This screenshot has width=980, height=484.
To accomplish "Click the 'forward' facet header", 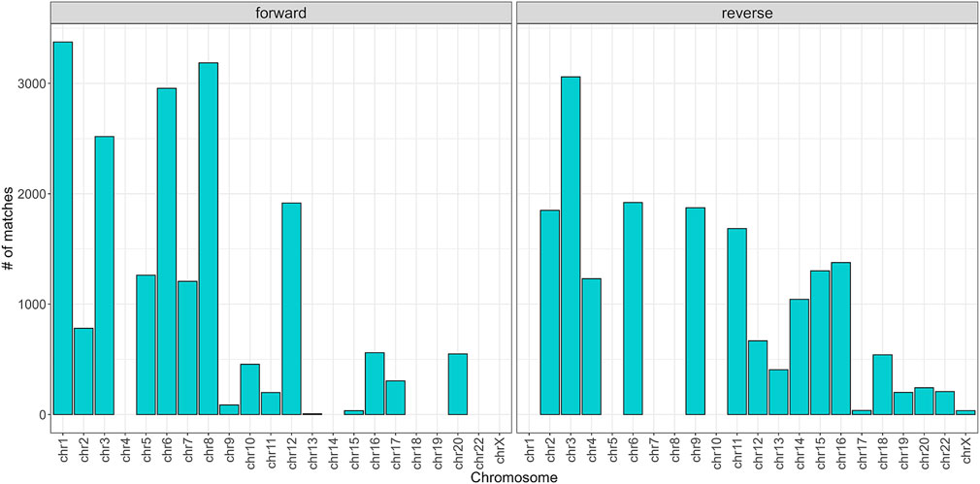I will 280,13.
